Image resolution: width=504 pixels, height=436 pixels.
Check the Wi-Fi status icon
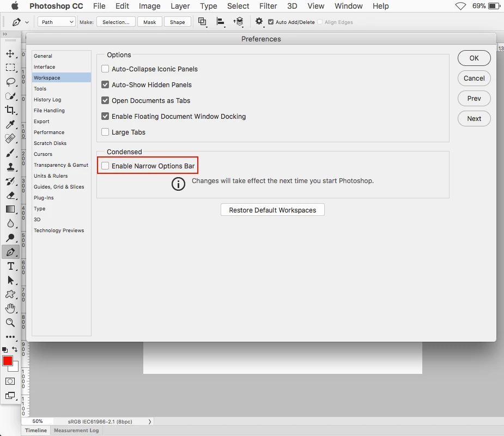[460, 6]
